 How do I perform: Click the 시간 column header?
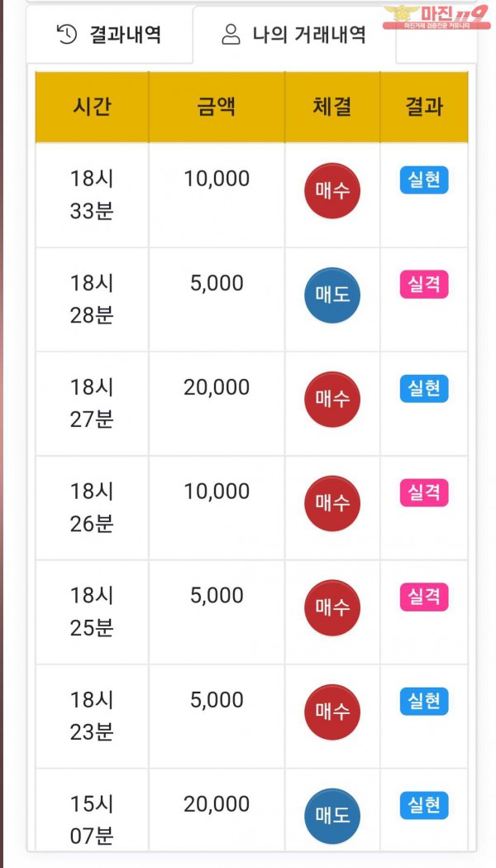(92, 107)
